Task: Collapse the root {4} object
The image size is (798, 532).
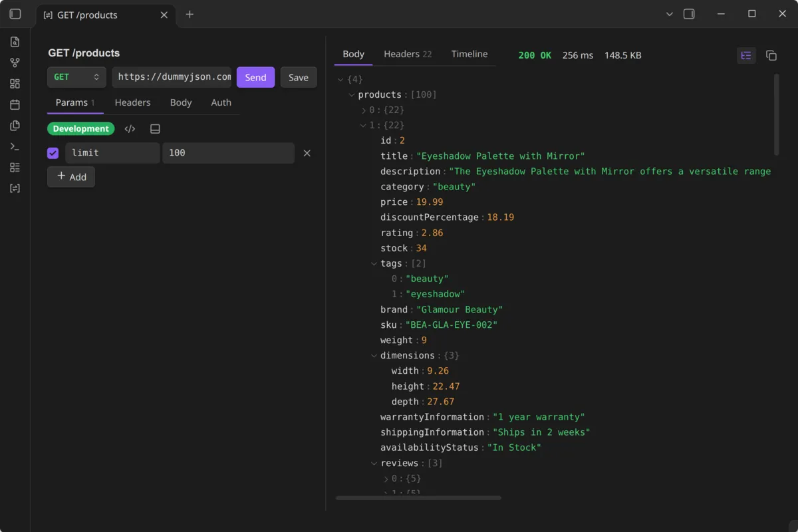Action: coord(340,80)
